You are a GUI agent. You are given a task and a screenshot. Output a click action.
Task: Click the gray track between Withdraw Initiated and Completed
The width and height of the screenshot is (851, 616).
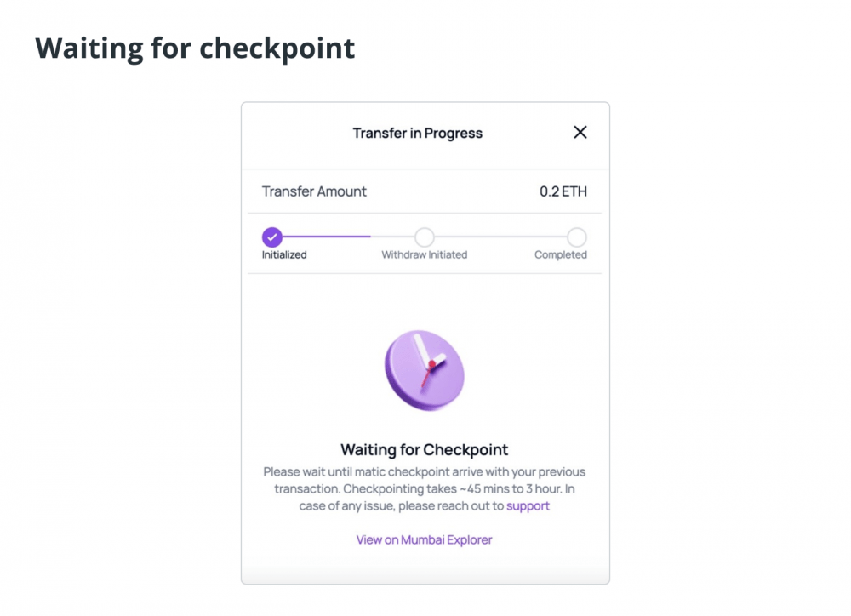[500, 237]
